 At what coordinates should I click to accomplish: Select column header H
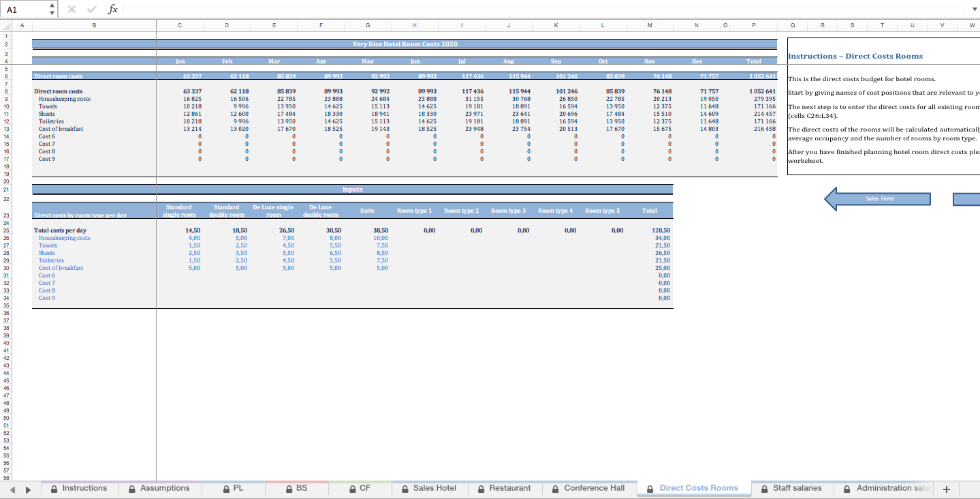click(414, 25)
